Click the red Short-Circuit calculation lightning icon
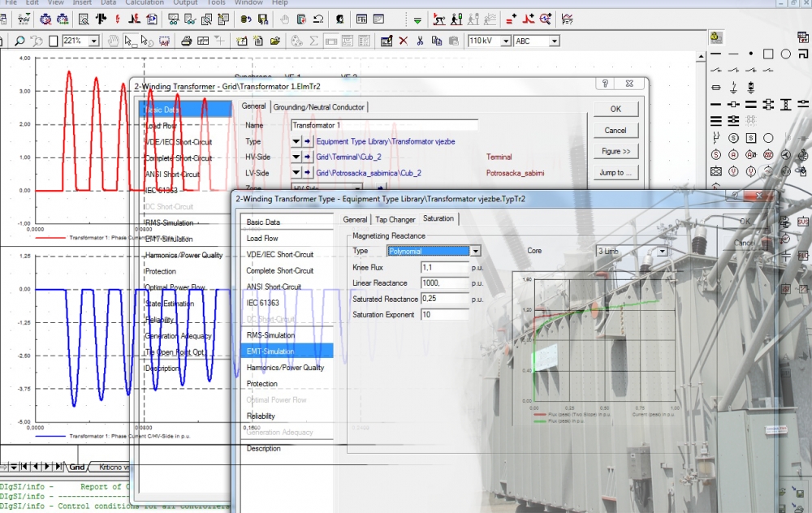Screen dimensions: 812x513 [118, 19]
